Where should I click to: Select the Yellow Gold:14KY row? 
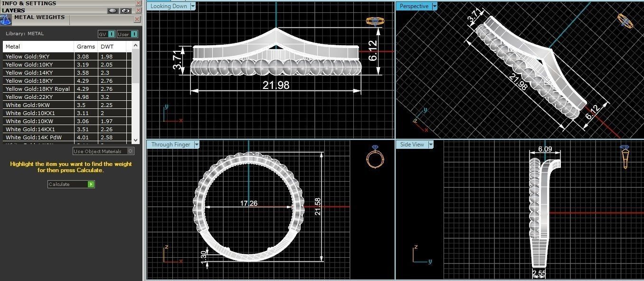[67, 73]
